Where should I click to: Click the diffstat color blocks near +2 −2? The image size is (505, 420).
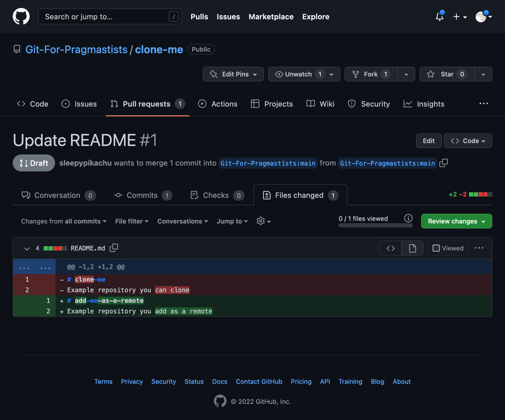point(480,194)
